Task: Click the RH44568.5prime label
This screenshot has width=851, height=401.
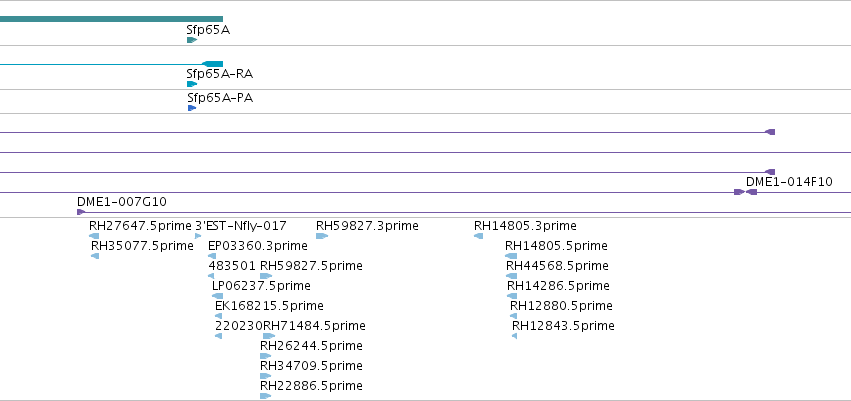Action: 557,265
